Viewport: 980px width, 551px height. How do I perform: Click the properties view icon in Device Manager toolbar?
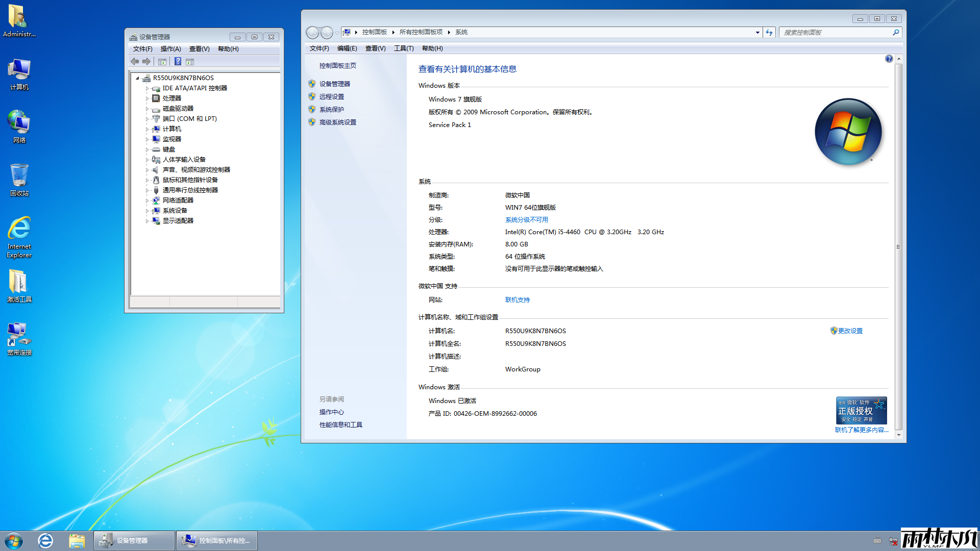tap(190, 62)
